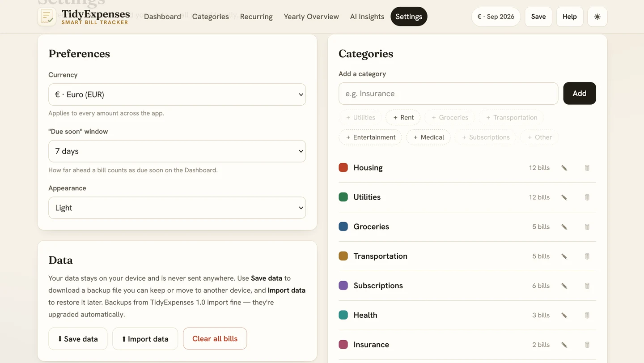Delete the Transportation category

point(587,256)
